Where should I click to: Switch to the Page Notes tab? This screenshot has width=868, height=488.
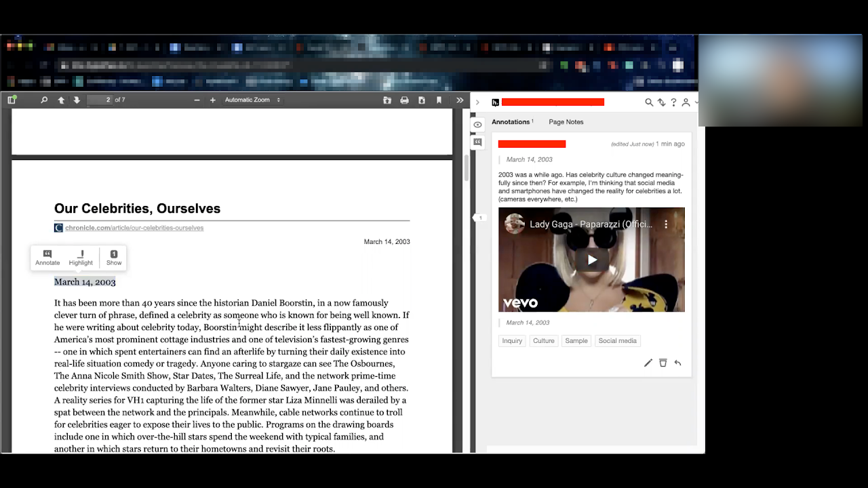click(566, 122)
